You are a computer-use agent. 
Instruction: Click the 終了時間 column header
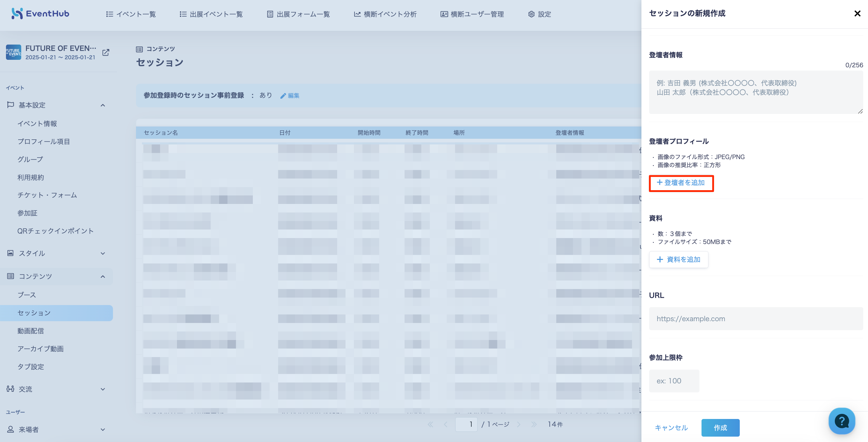417,133
